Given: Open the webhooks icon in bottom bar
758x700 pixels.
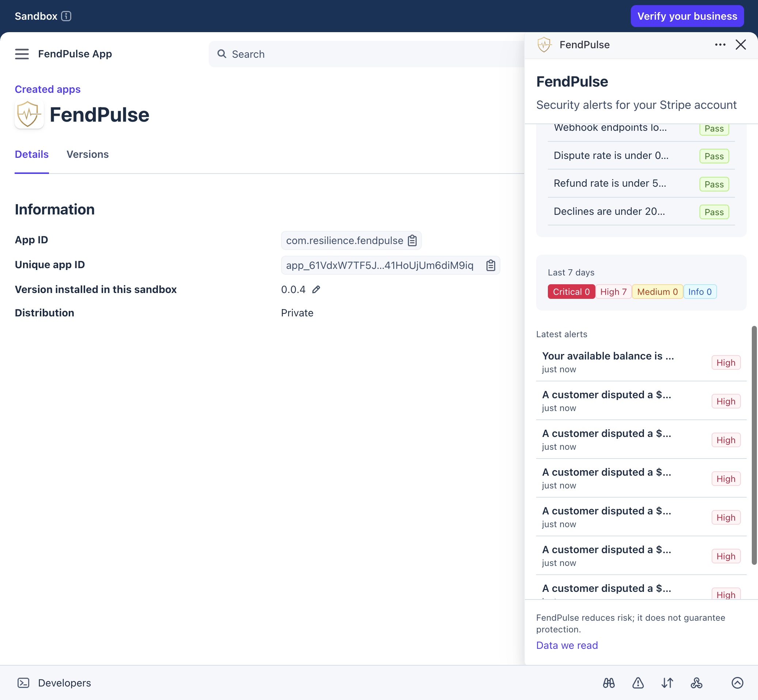Looking at the screenshot, I should coord(696,682).
